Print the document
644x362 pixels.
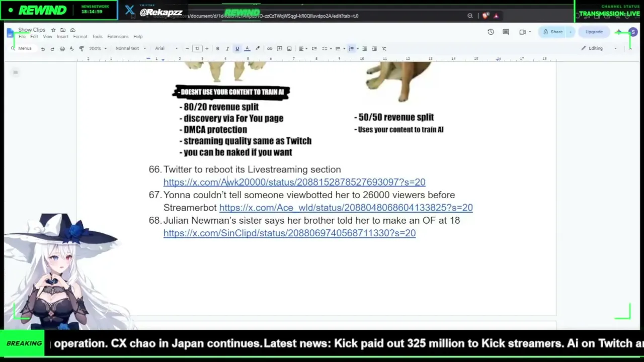point(62,49)
